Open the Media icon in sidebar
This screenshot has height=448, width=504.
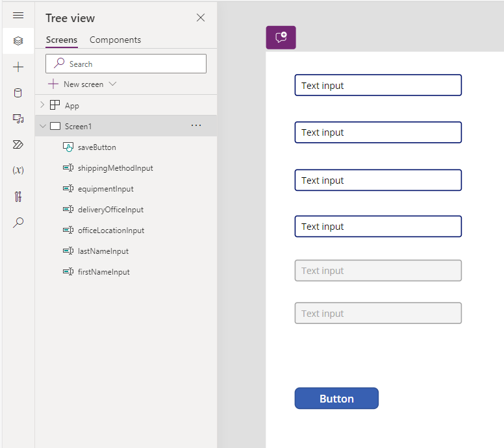click(x=18, y=119)
